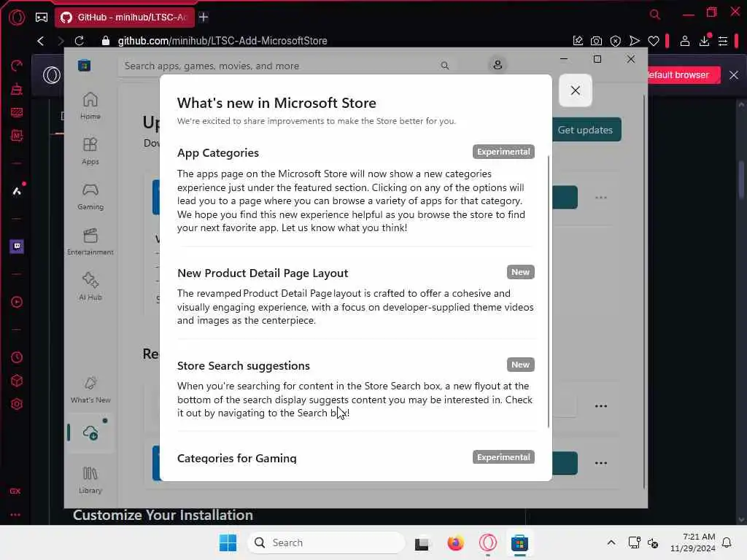Viewport: 747px width, 560px height.
Task: Click the App Categories Experimental badge
Action: [503, 152]
